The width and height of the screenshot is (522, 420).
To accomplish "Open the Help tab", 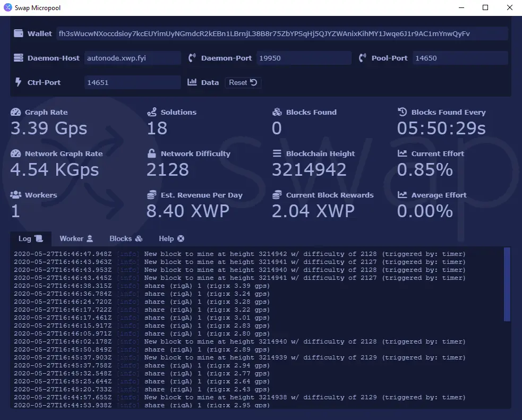I will click(171, 239).
